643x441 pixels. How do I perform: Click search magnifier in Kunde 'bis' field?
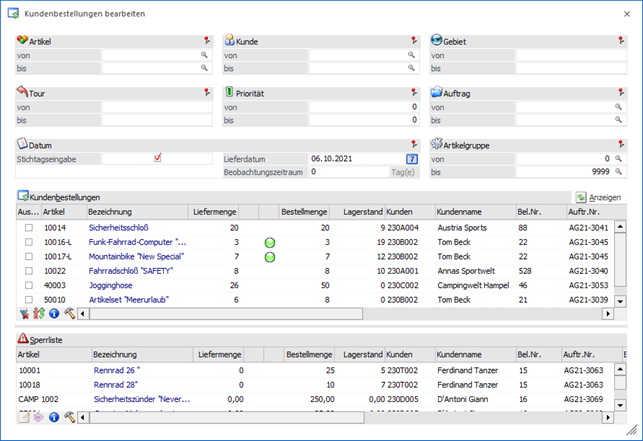[x=411, y=68]
